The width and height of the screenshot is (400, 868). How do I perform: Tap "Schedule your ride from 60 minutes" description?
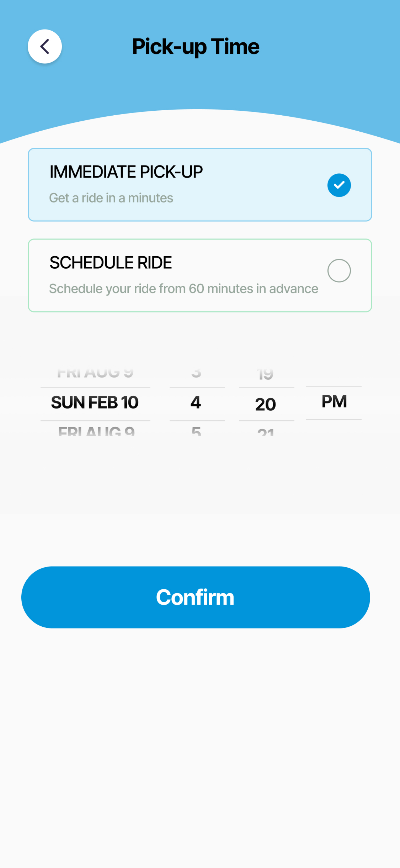[183, 289]
